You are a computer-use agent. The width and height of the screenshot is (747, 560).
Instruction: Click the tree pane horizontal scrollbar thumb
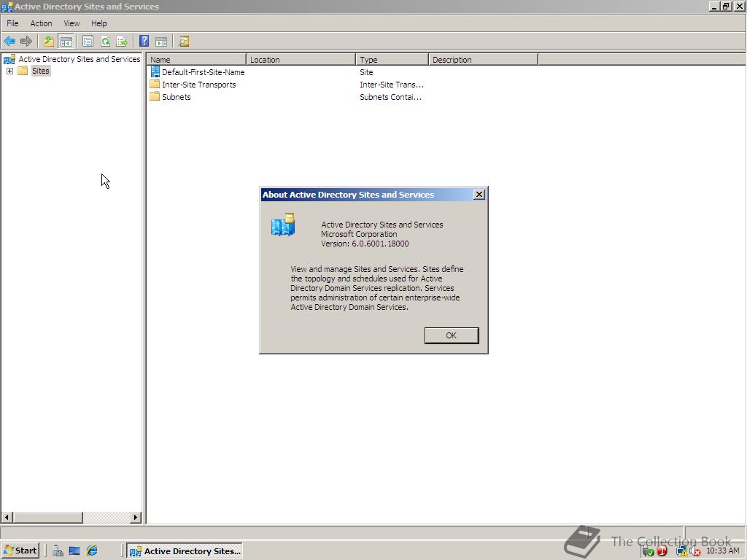tap(47, 517)
